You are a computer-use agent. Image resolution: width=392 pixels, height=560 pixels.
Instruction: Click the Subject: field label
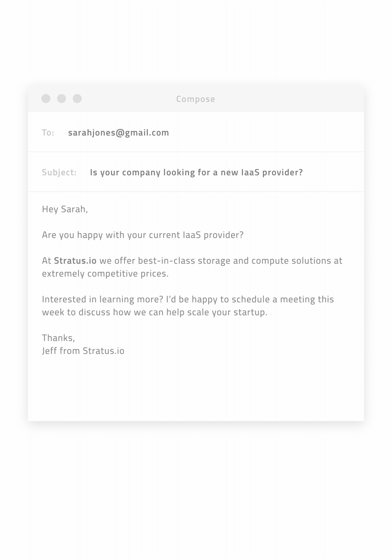(x=59, y=172)
